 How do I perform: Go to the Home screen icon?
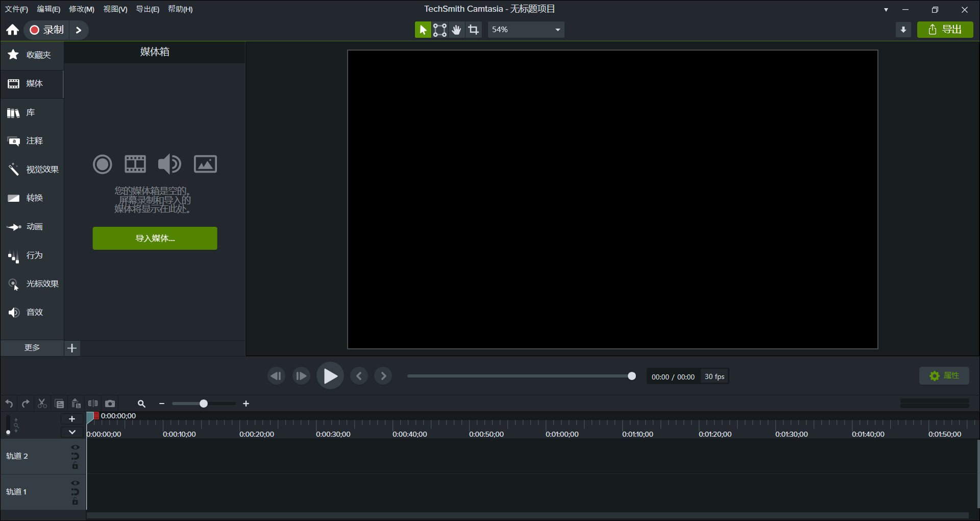13,30
